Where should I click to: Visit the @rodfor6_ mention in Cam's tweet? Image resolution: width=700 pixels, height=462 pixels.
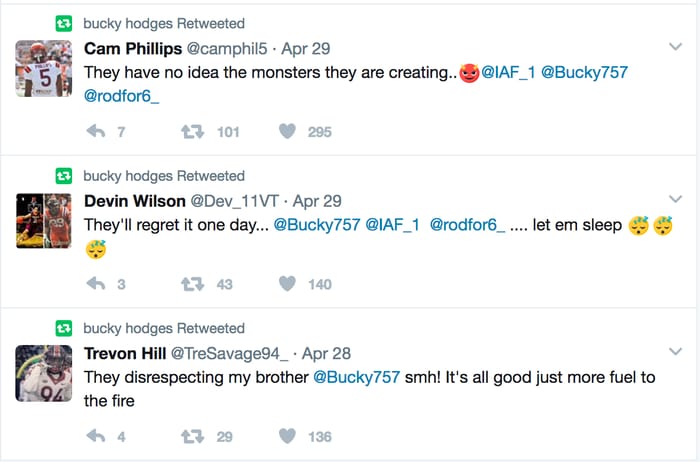tap(122, 97)
